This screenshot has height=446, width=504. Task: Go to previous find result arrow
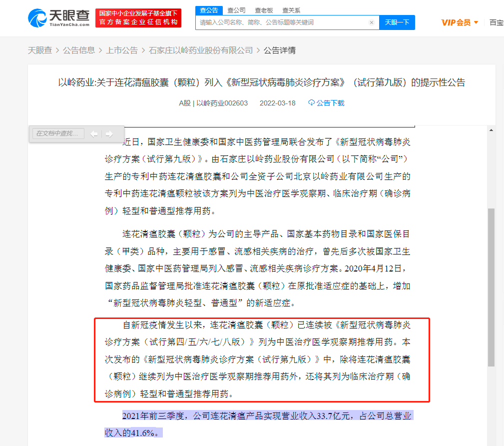pos(94,134)
